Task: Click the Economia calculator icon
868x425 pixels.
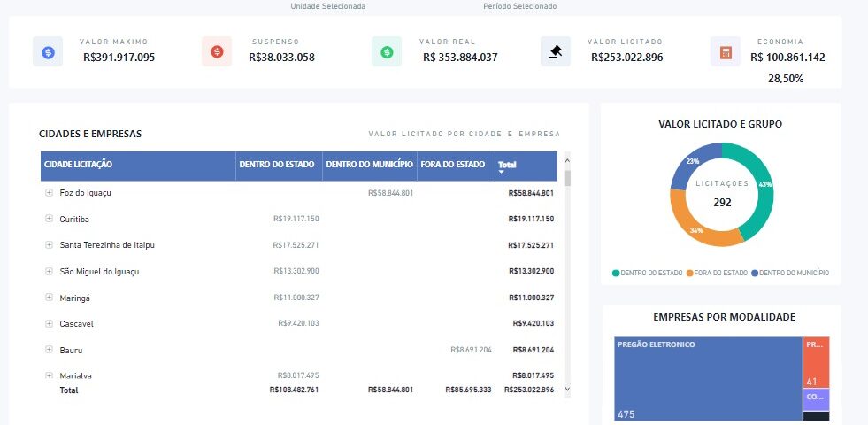Action: (x=726, y=52)
